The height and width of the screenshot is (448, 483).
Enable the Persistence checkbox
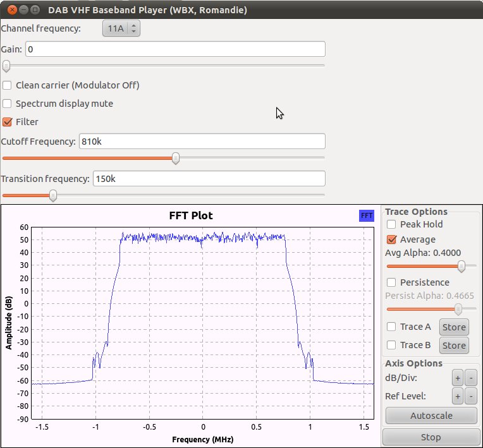coord(391,282)
